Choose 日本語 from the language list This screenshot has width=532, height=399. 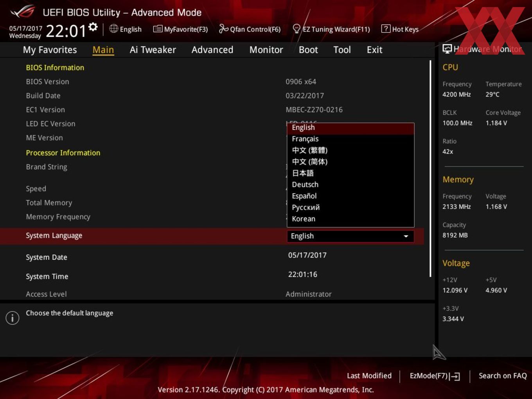coord(350,173)
